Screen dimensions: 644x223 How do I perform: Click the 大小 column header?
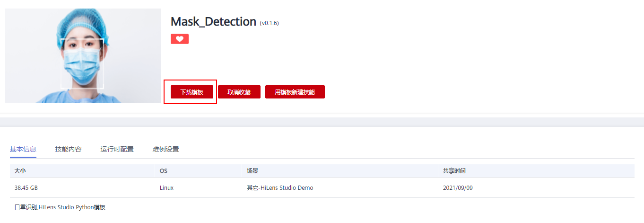[x=20, y=170]
